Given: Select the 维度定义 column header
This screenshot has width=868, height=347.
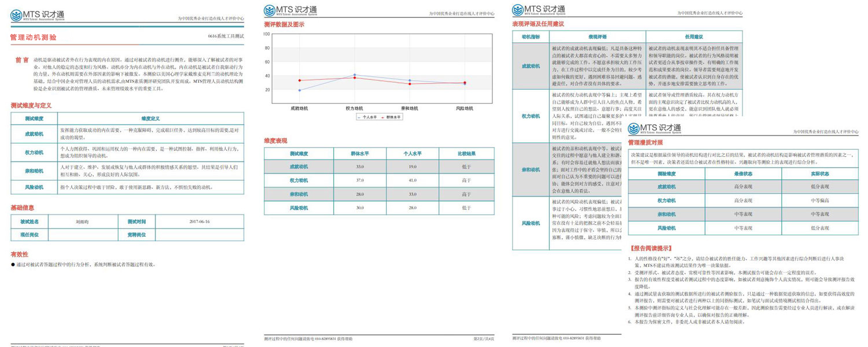Looking at the screenshot, I should pyautogui.click(x=150, y=119).
